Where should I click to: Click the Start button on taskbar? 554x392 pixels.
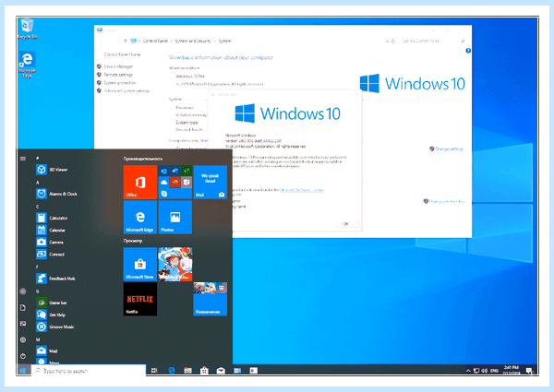point(23,371)
